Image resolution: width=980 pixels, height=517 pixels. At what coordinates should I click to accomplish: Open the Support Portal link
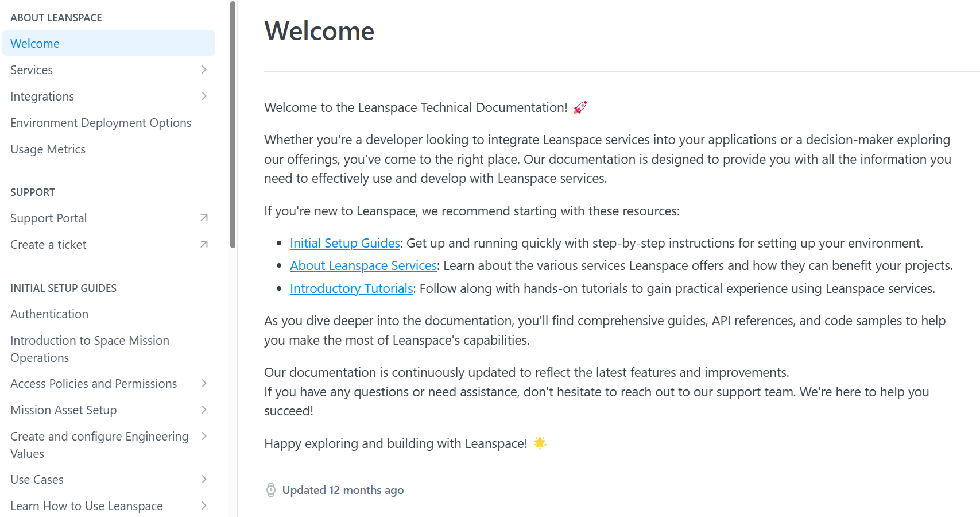click(49, 218)
